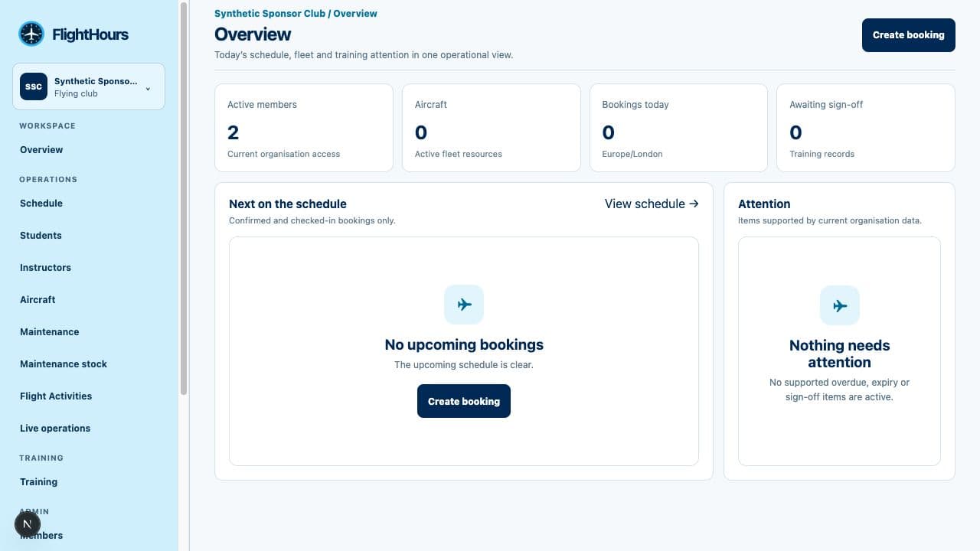Click the Awaiting sign-off card
980x551 pixels.
866,128
